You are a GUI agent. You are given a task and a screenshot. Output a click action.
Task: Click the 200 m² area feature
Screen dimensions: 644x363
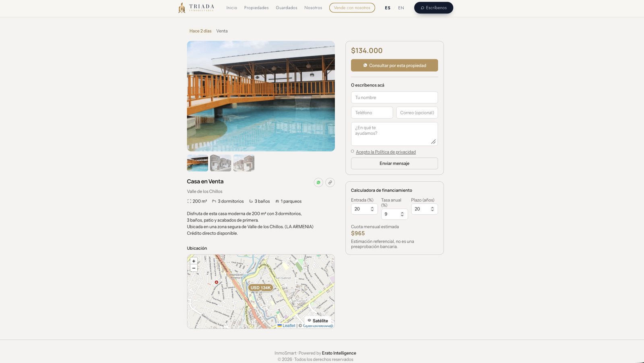point(197,201)
